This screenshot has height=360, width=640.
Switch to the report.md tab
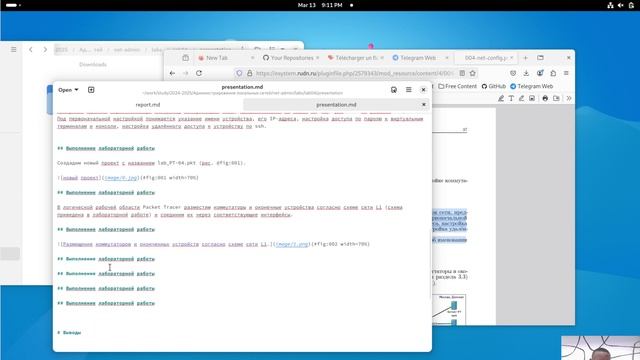coord(148,105)
